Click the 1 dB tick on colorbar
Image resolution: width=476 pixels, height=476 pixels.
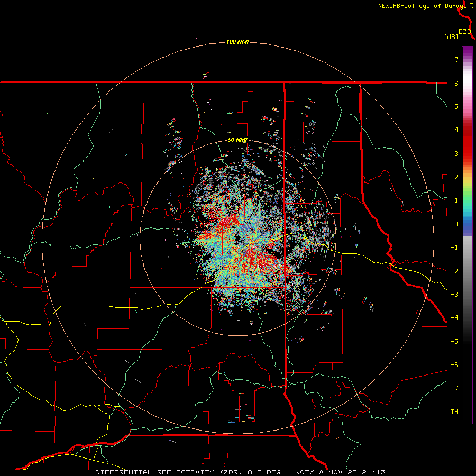(x=456, y=200)
